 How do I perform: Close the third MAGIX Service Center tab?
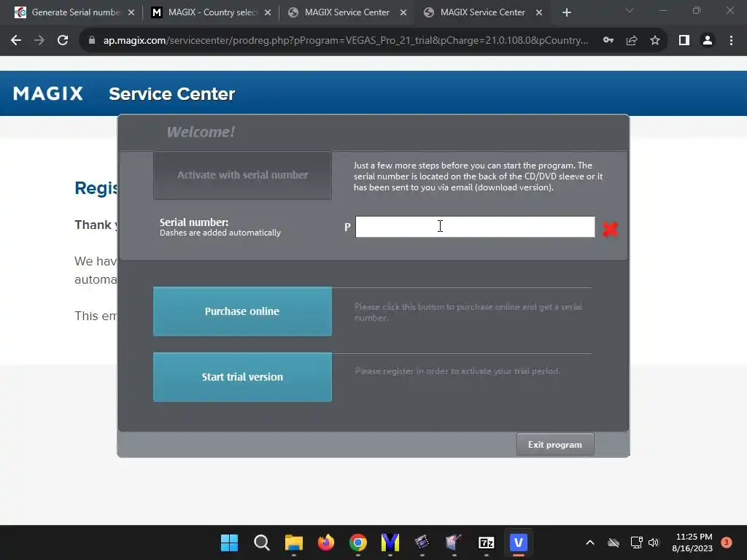(x=403, y=12)
